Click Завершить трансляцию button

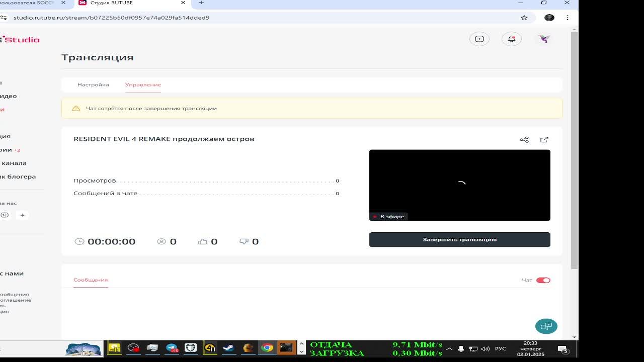click(x=460, y=240)
